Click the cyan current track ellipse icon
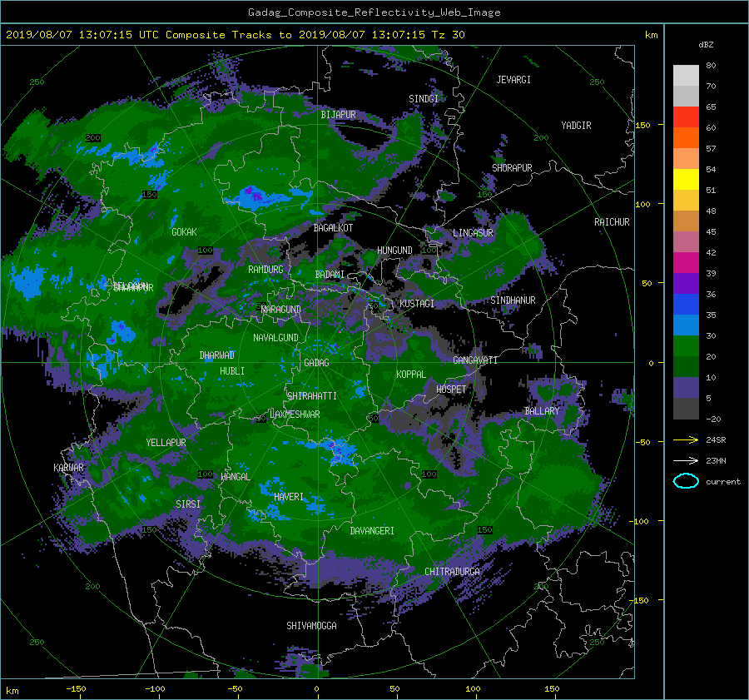This screenshot has width=749, height=700. pos(686,481)
